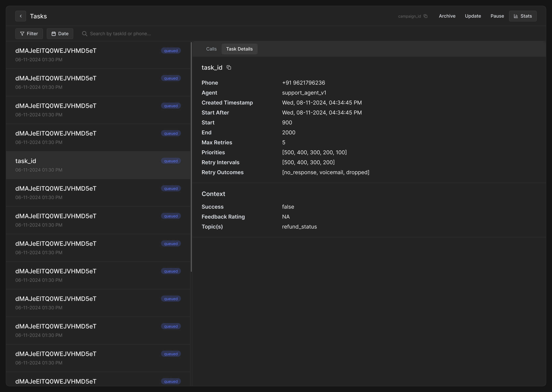This screenshot has height=392, width=552.
Task: Select the Task Details tab
Action: [x=239, y=49]
